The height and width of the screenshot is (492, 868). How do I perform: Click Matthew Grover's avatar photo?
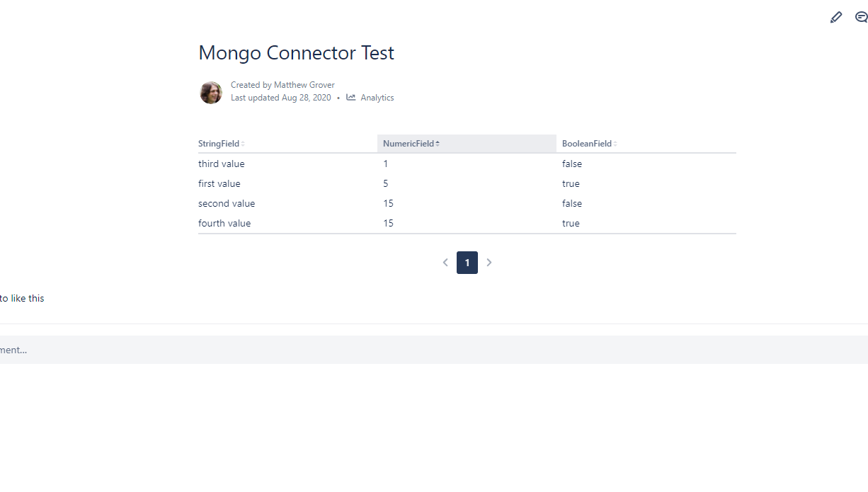click(211, 92)
